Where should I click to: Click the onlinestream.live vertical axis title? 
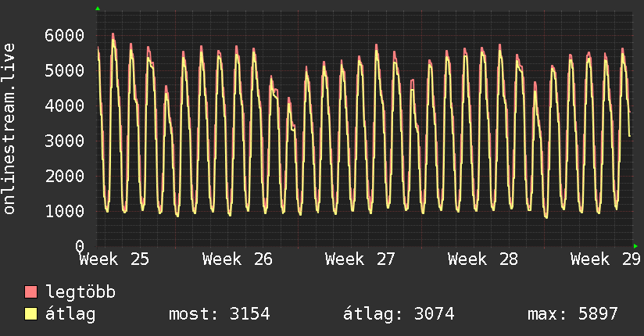[9, 129]
